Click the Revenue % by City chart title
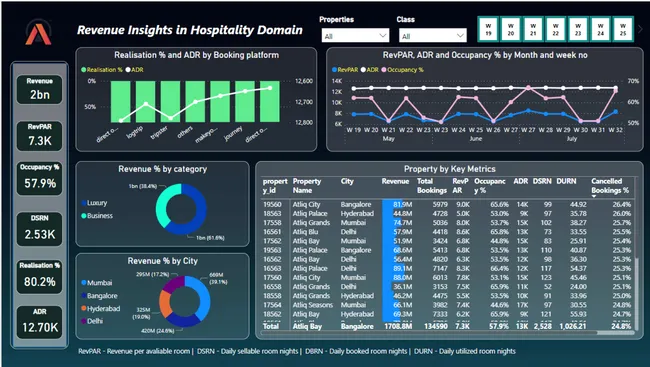Screen dimensions: 650x367 point(162,261)
